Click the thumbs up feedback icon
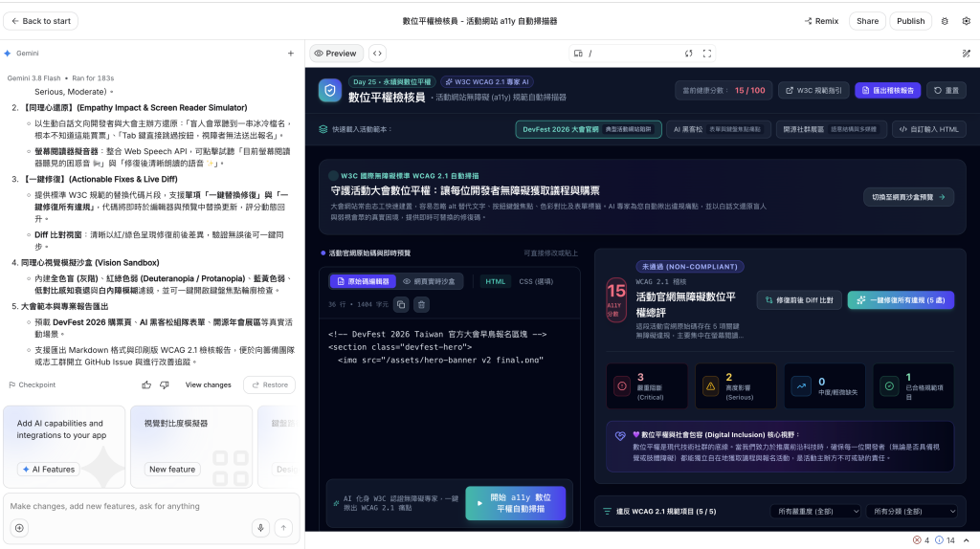 [x=146, y=384]
